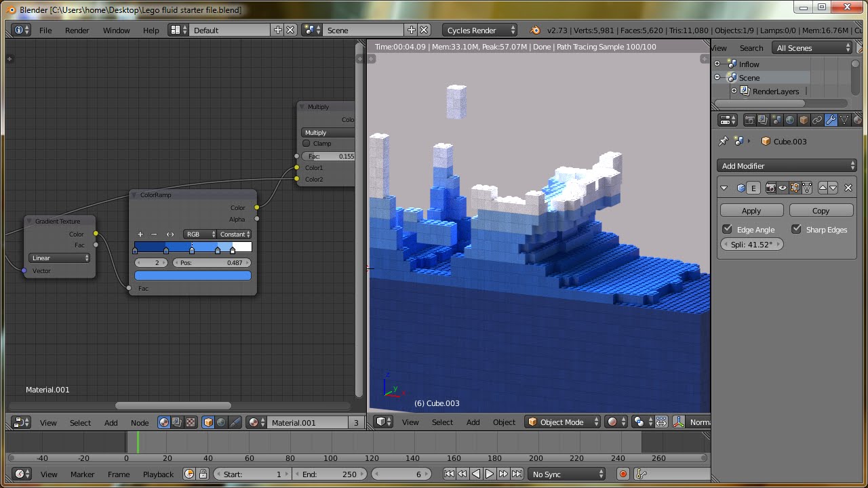Remove the Edge Split modifier with X
Screen dimensions: 868x488
(x=848, y=188)
